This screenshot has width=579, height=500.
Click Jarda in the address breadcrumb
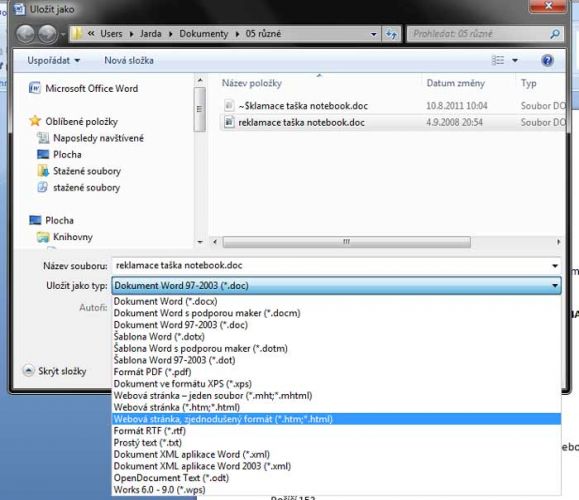(x=150, y=34)
